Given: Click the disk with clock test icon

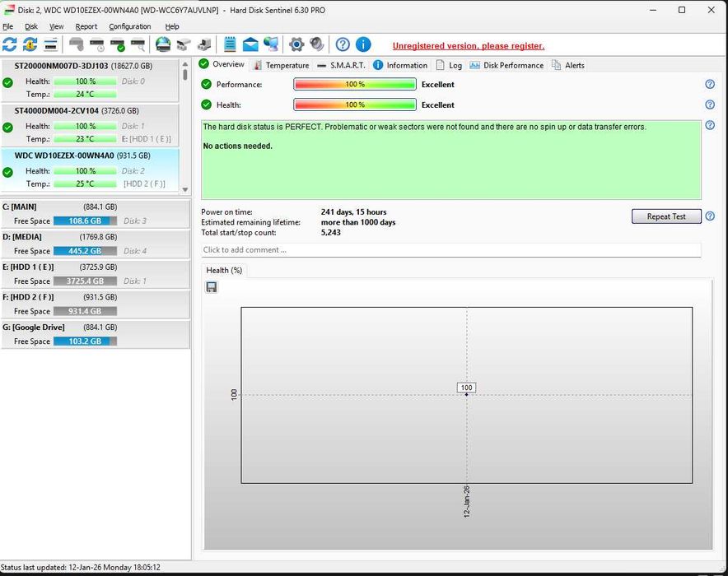Looking at the screenshot, I should [97, 44].
